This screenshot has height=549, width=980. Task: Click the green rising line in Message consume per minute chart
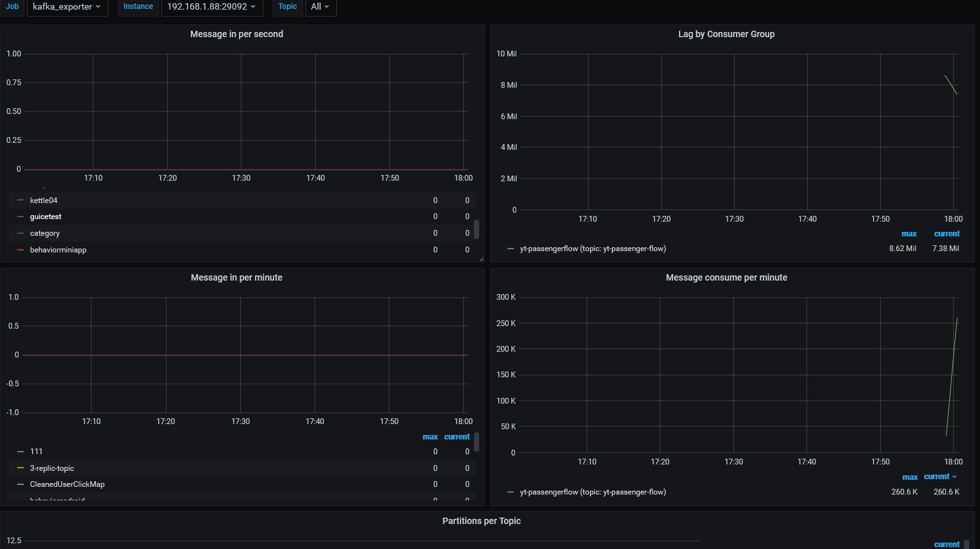pos(952,377)
